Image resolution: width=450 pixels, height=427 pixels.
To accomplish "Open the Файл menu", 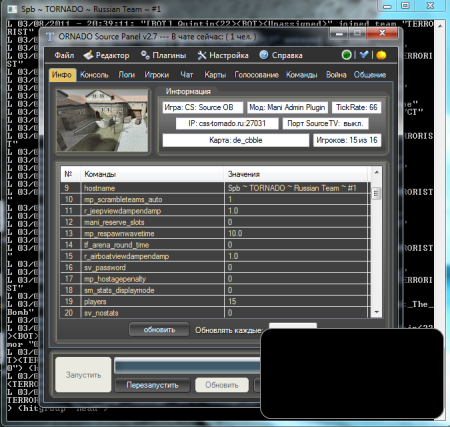I will [x=64, y=55].
